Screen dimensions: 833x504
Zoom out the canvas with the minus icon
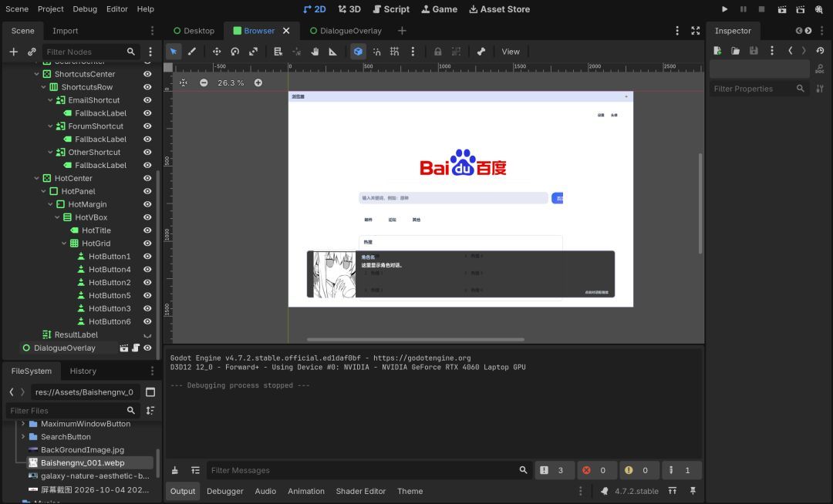(x=204, y=82)
